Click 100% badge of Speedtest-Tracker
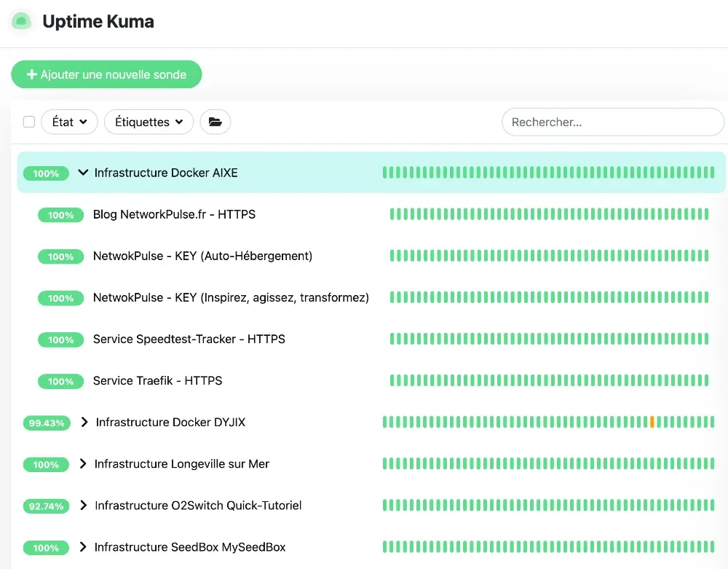Image resolution: width=728 pixels, height=569 pixels. pyautogui.click(x=61, y=340)
